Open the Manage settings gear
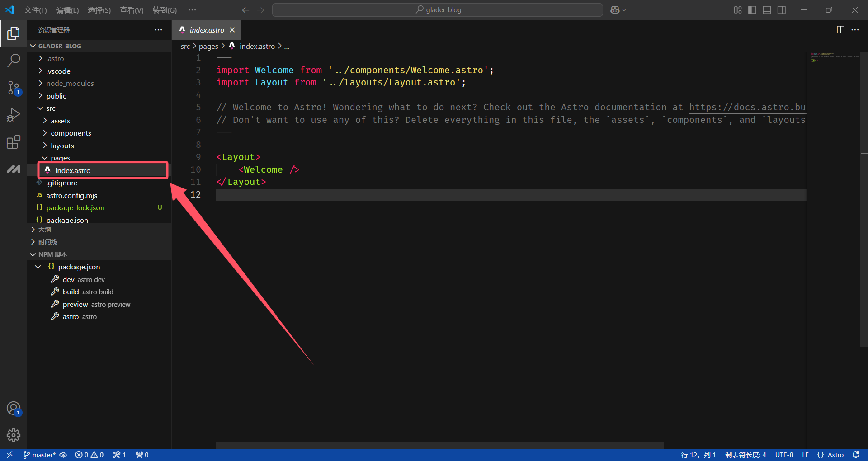 [14, 435]
